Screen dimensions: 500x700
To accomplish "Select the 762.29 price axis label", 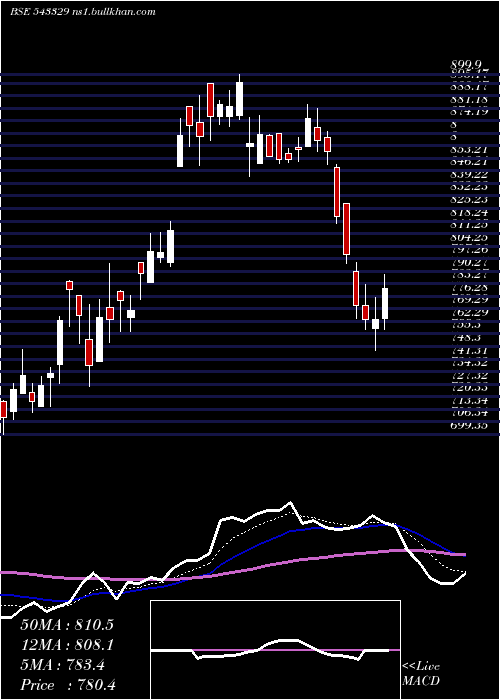I will 469,313.
